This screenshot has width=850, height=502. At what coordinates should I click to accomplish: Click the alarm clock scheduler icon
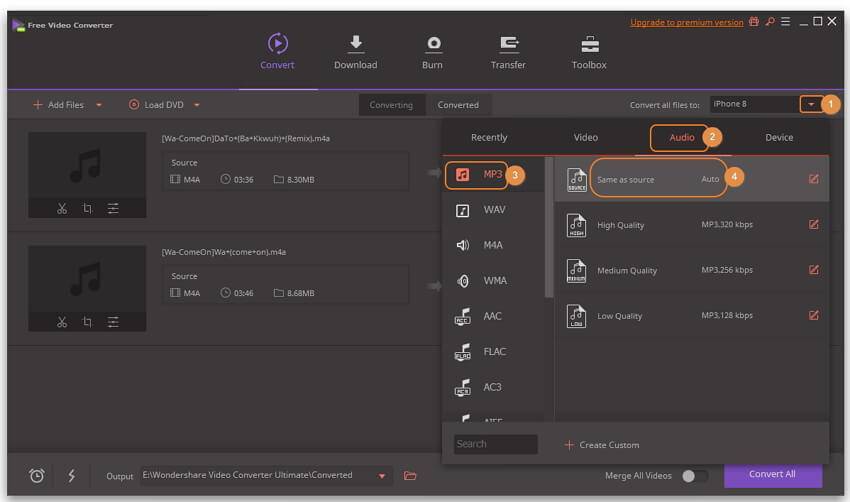(37, 476)
